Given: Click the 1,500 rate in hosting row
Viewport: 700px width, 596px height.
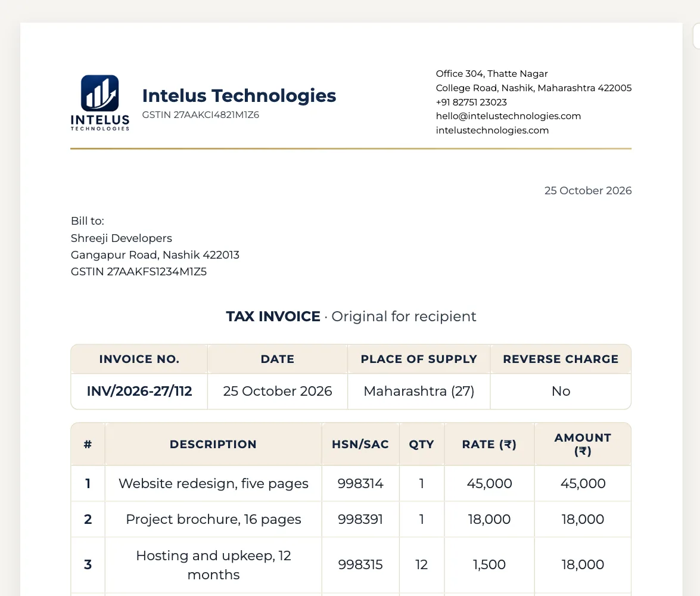Looking at the screenshot, I should (x=489, y=565).
